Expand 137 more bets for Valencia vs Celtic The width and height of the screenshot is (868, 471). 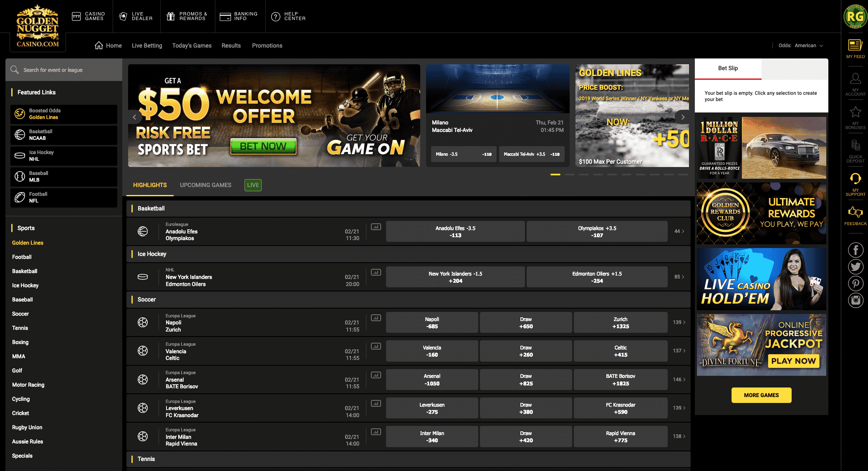(x=679, y=351)
